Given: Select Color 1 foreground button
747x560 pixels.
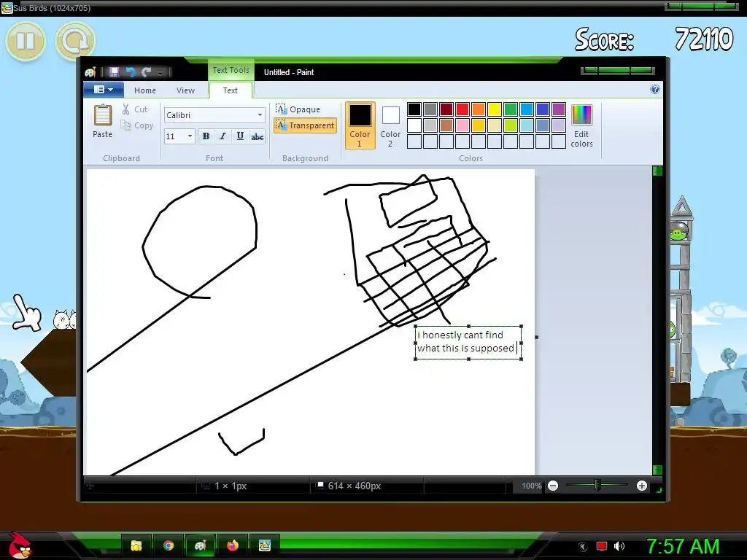Looking at the screenshot, I should tap(360, 125).
